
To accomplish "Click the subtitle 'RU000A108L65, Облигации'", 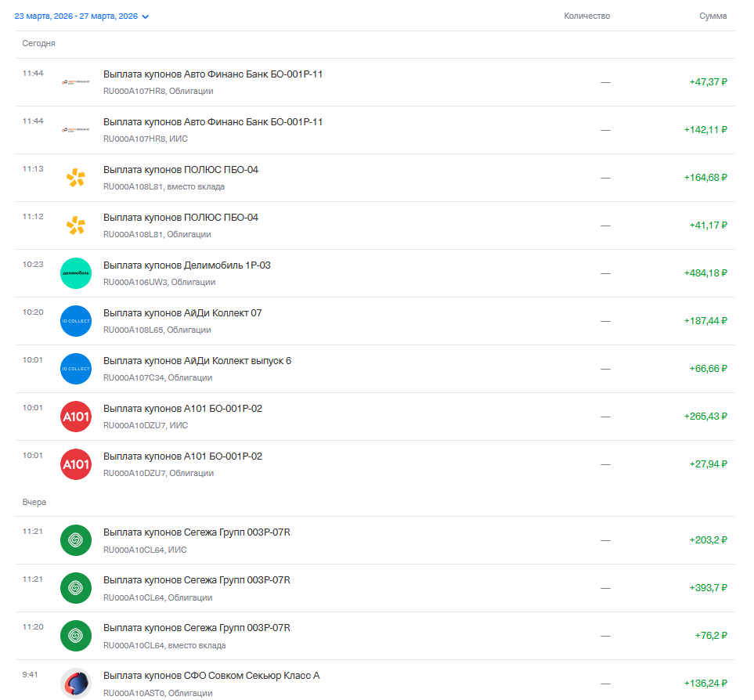I will point(157,330).
